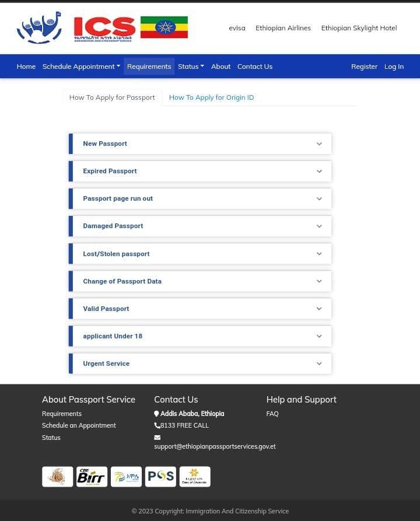Expand the Valid Passport section
Viewport: 420px width, 521px height.
(x=200, y=309)
